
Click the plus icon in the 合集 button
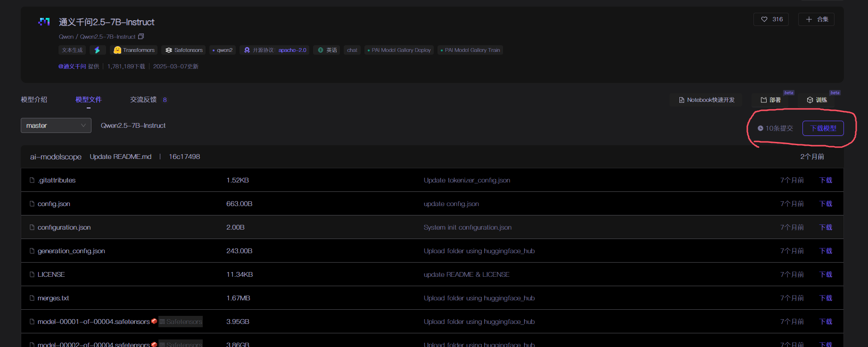809,19
